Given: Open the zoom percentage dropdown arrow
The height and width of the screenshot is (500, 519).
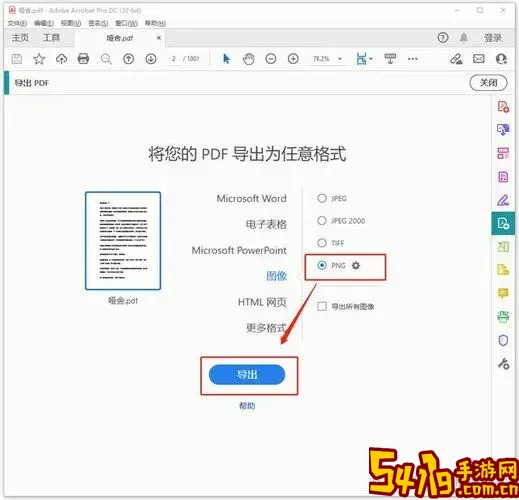Looking at the screenshot, I should [x=340, y=59].
